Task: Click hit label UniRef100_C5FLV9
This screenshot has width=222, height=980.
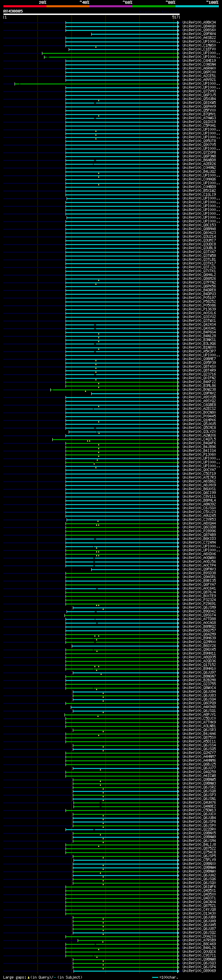Action: pyautogui.click(x=199, y=860)
